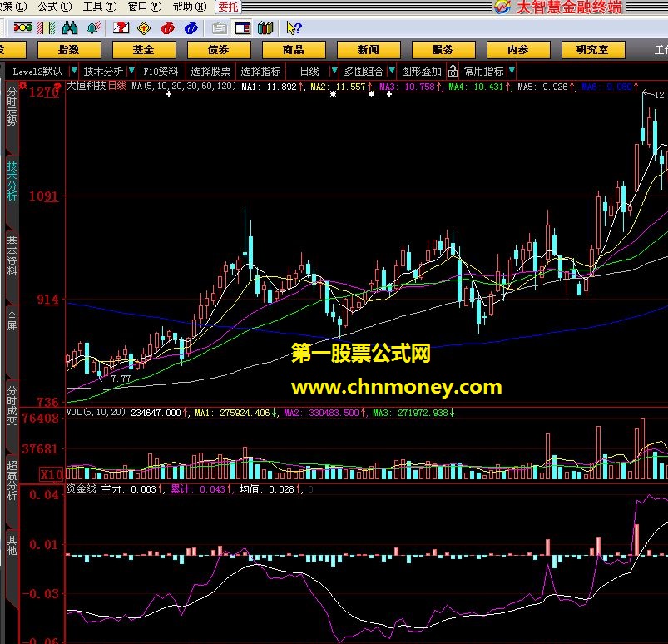668x644 pixels.
Task: Click 图形叠加 overlay option
Action: tap(422, 72)
